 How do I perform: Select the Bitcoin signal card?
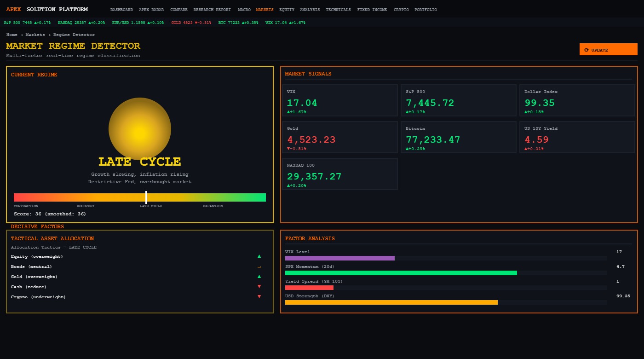pos(459,137)
